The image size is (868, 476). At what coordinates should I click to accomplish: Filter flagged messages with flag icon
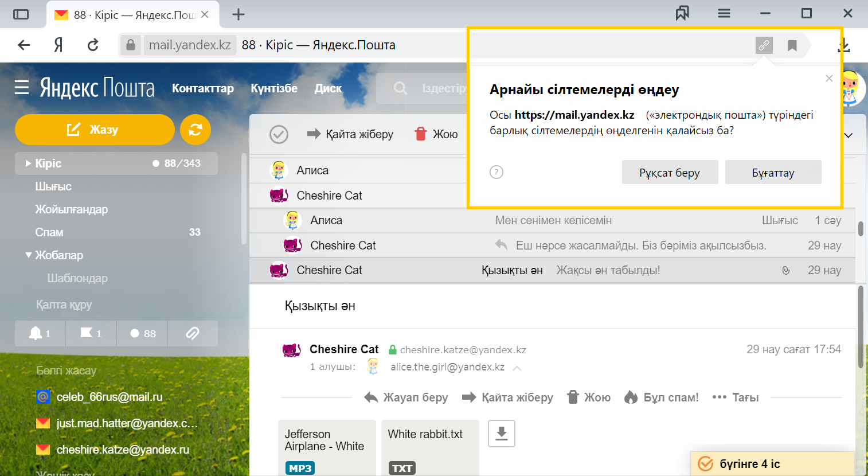(x=91, y=333)
